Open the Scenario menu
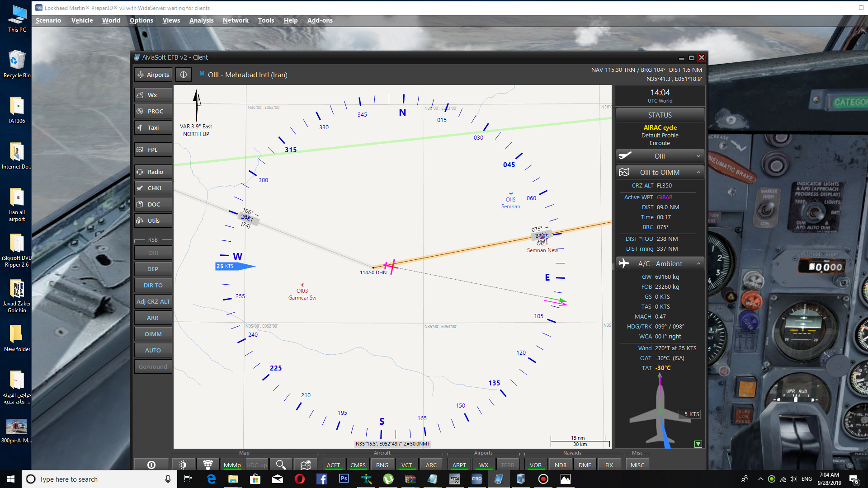This screenshot has width=868, height=488. tap(48, 20)
